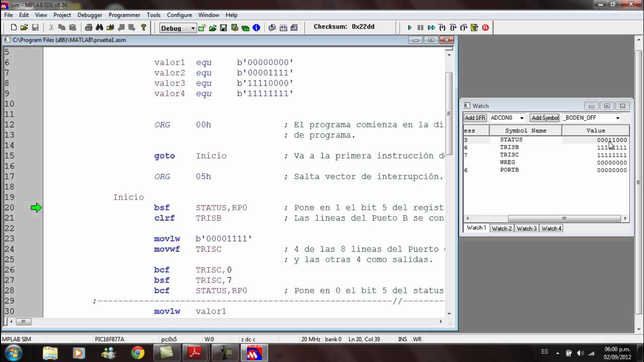Click the Symbol Name column header
644x362 pixels.
pos(525,130)
